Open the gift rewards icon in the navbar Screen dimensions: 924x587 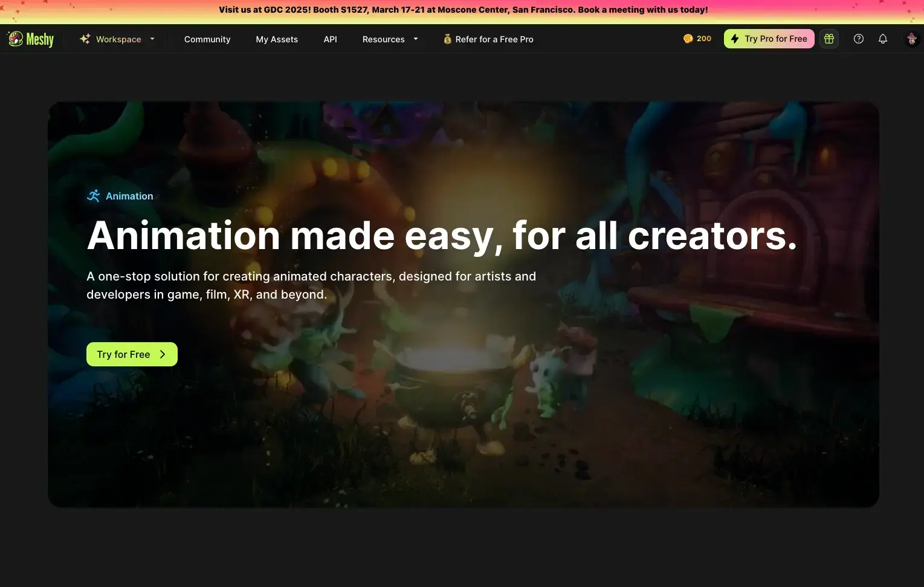[x=829, y=38]
